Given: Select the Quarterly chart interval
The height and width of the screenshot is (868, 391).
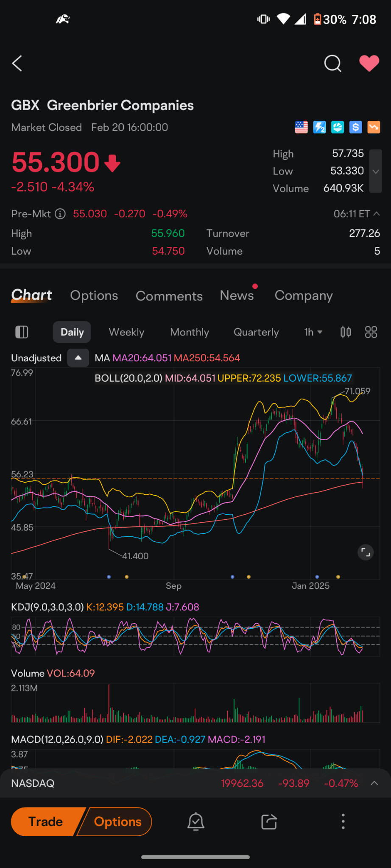Looking at the screenshot, I should click(256, 332).
